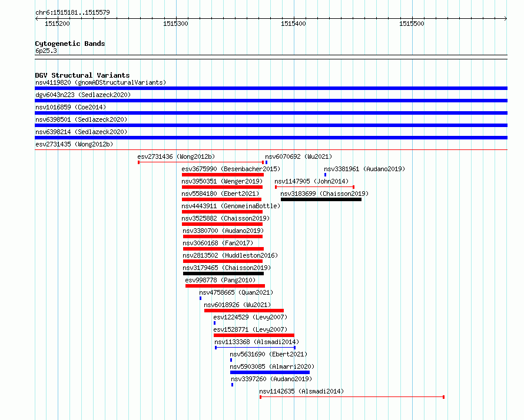Click the small blue mark under esv1224529
Screen dimensions: 524x420
click(214, 323)
